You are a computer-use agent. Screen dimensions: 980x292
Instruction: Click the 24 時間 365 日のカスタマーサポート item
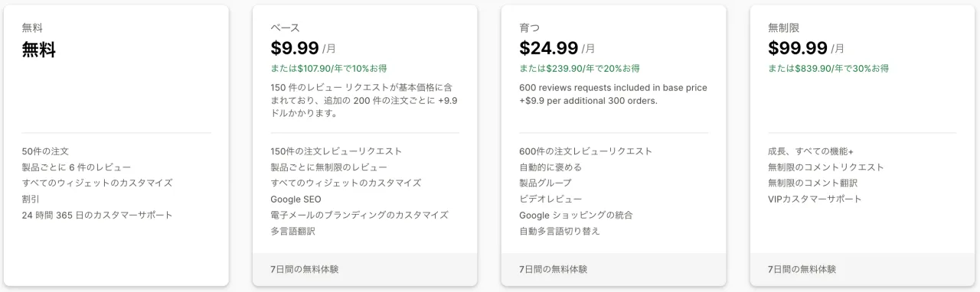tap(98, 215)
